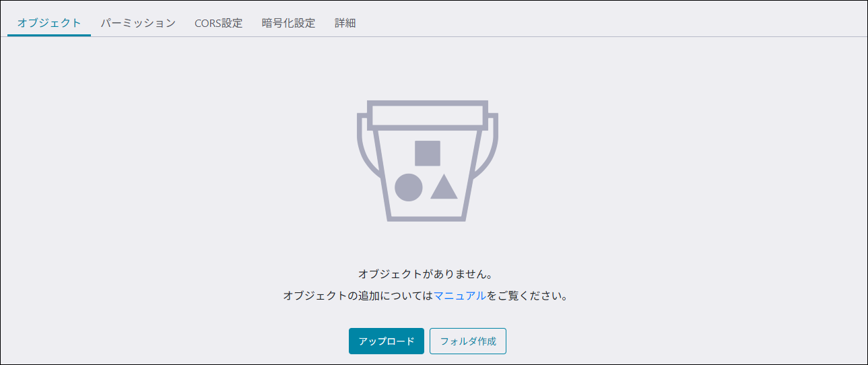This screenshot has width=868, height=365.
Task: Switch to the オブジェクト tab
Action: coord(49,23)
